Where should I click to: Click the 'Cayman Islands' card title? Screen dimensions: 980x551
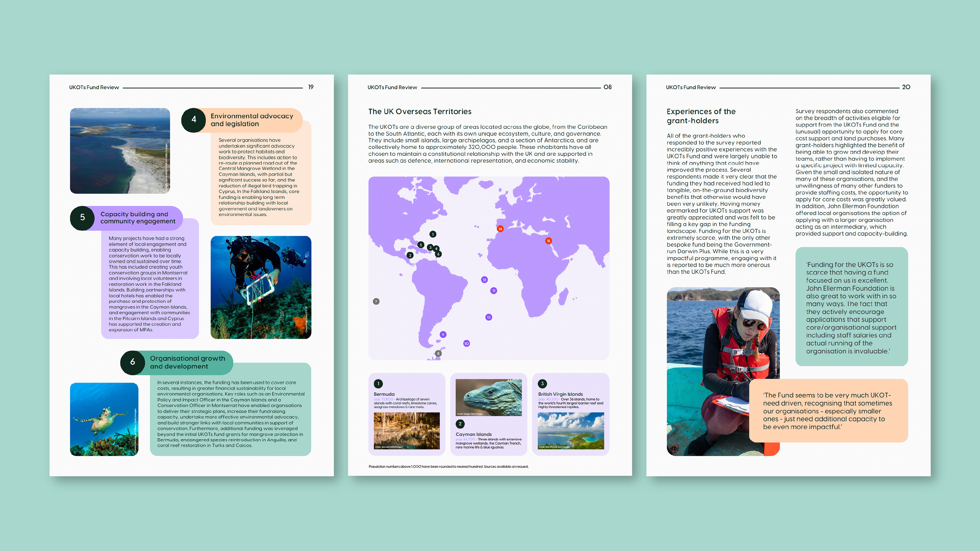pyautogui.click(x=474, y=434)
